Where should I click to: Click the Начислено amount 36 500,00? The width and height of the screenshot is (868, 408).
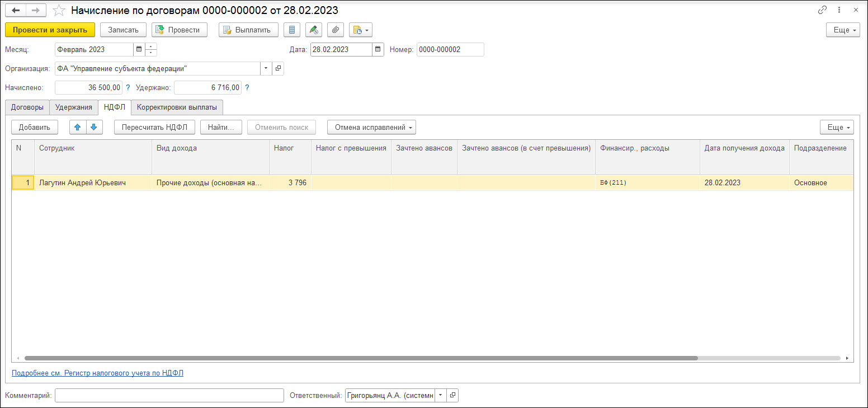[x=88, y=87]
